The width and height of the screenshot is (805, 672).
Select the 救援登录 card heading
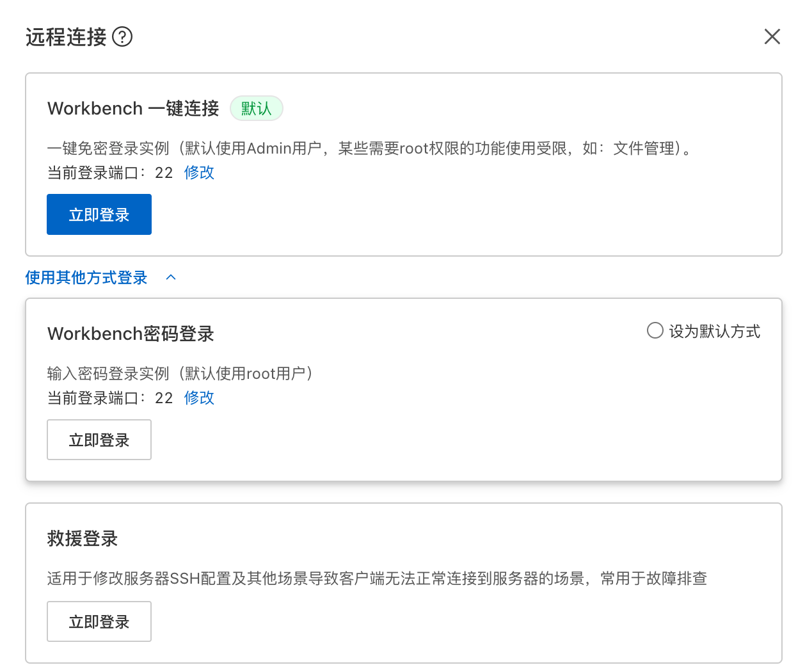pyautogui.click(x=82, y=539)
